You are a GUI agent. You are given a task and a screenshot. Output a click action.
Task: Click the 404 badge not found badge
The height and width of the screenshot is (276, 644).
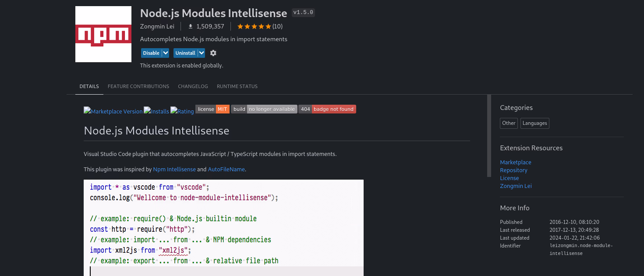(327, 109)
